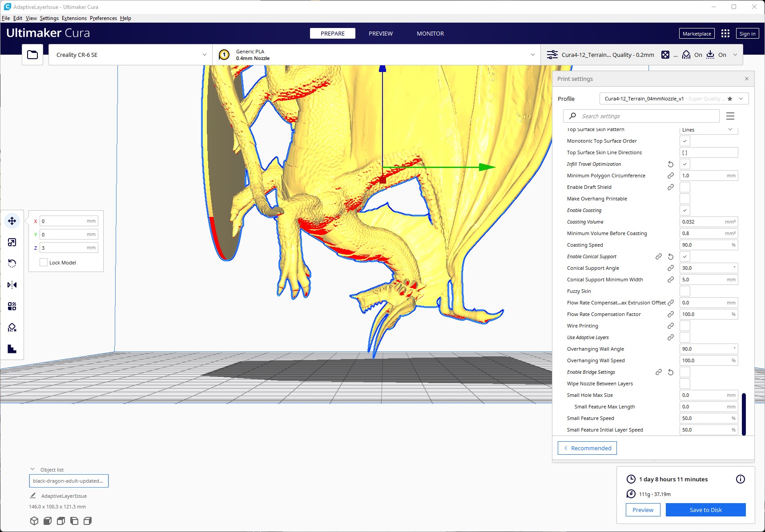Close the Print settings panel

coord(747,79)
